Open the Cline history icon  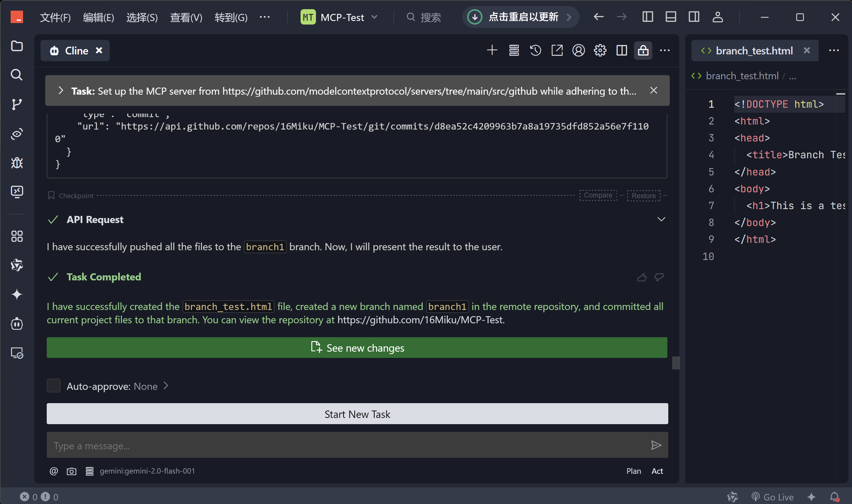(x=535, y=51)
